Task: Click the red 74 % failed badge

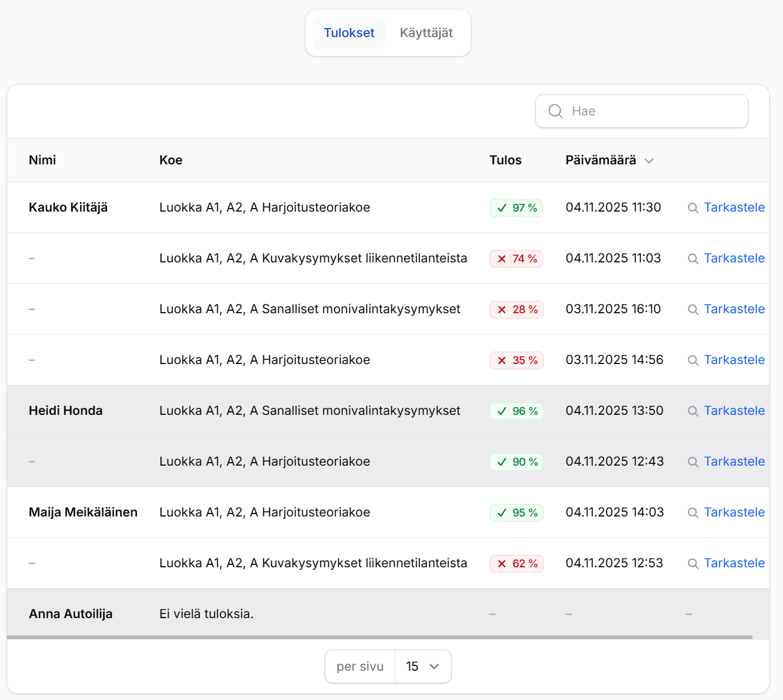Action: pos(516,259)
